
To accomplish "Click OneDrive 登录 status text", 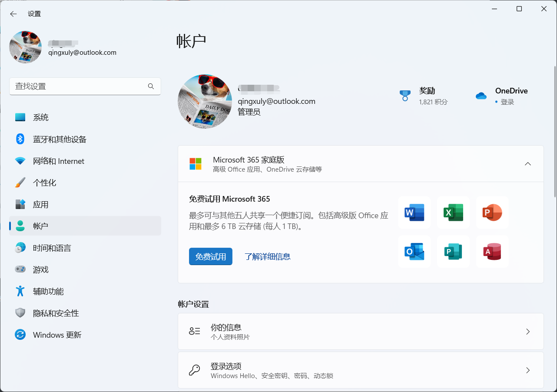I will point(507,102).
